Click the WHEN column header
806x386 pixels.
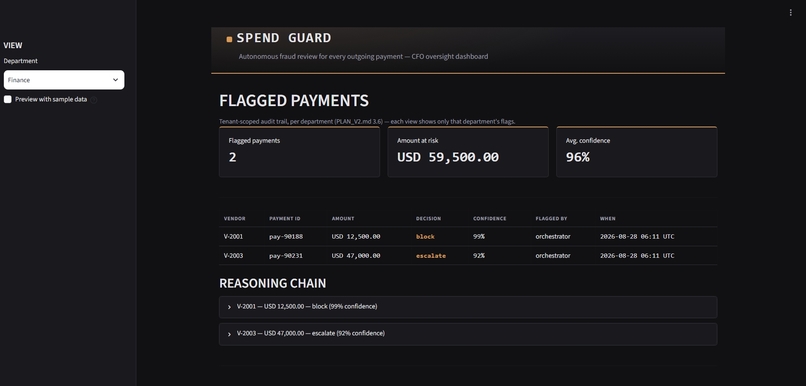(x=608, y=218)
